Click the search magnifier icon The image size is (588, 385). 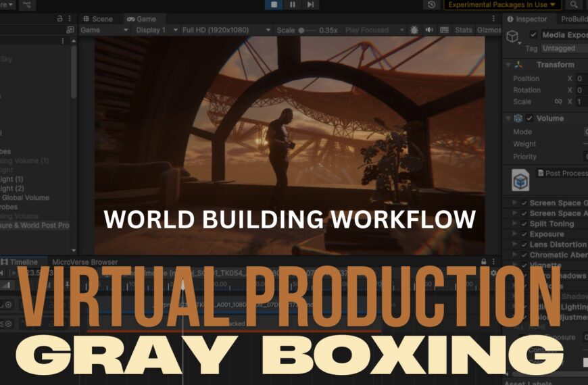pyautogui.click(x=574, y=5)
